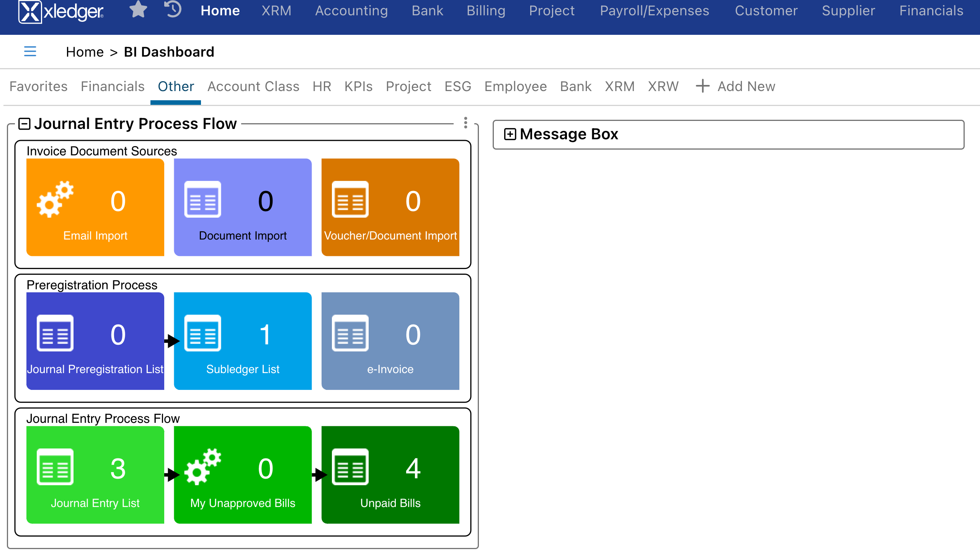The image size is (980, 551).
Task: Open the Payroll/Expenses menu
Action: (655, 10)
